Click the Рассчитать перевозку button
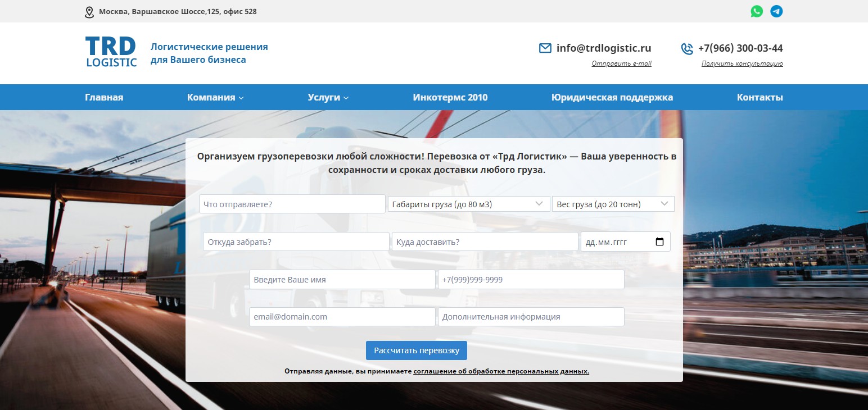868x410 pixels. pyautogui.click(x=417, y=350)
